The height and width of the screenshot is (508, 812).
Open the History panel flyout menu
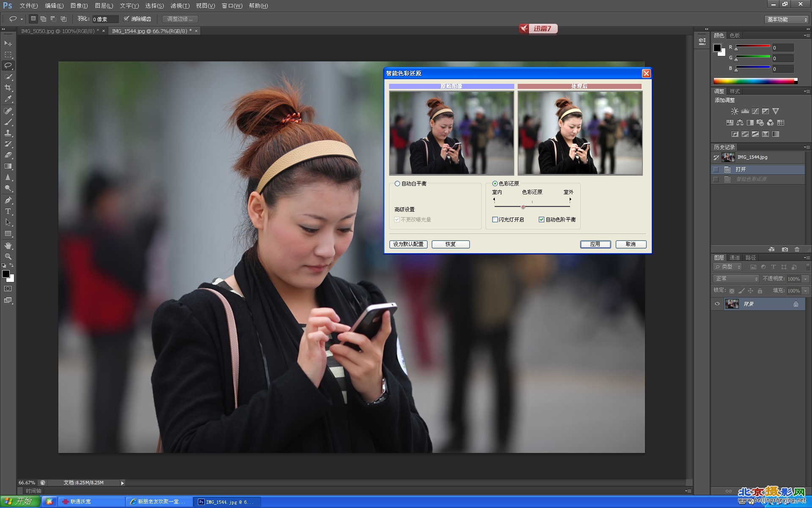pos(807,147)
